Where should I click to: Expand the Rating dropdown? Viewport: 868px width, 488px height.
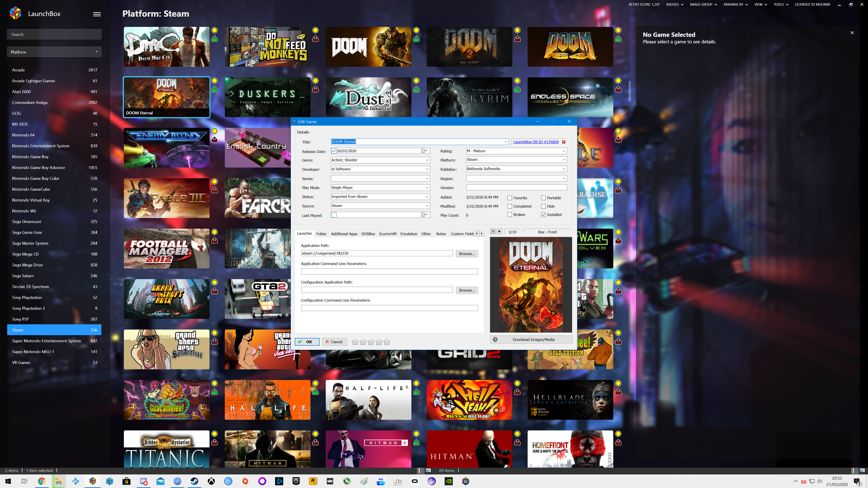(x=564, y=151)
